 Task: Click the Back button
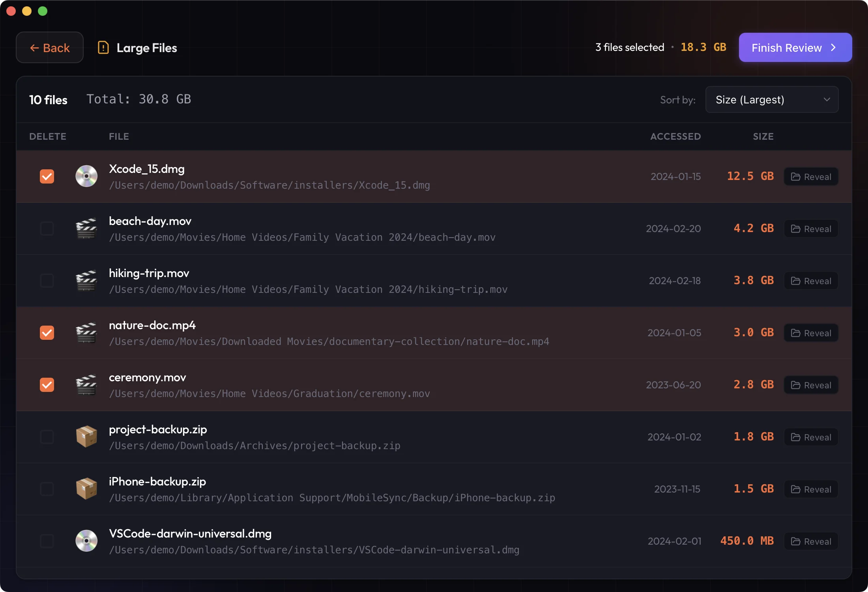click(50, 47)
